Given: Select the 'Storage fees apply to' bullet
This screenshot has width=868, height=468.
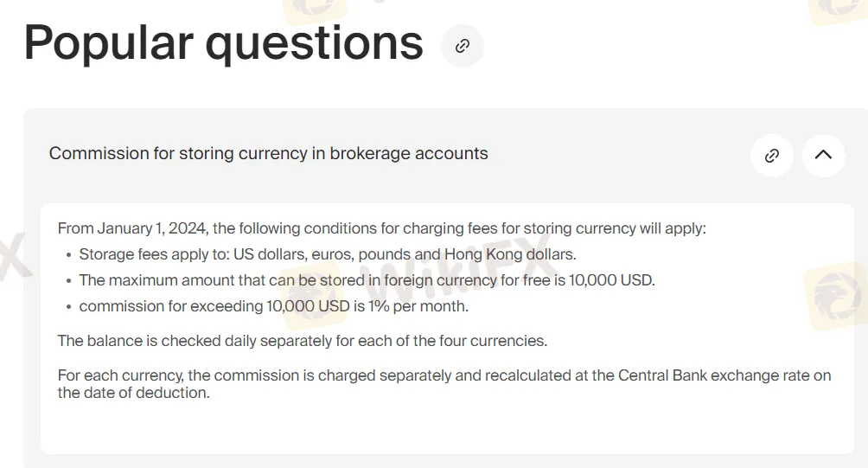Looking at the screenshot, I should tap(328, 254).
